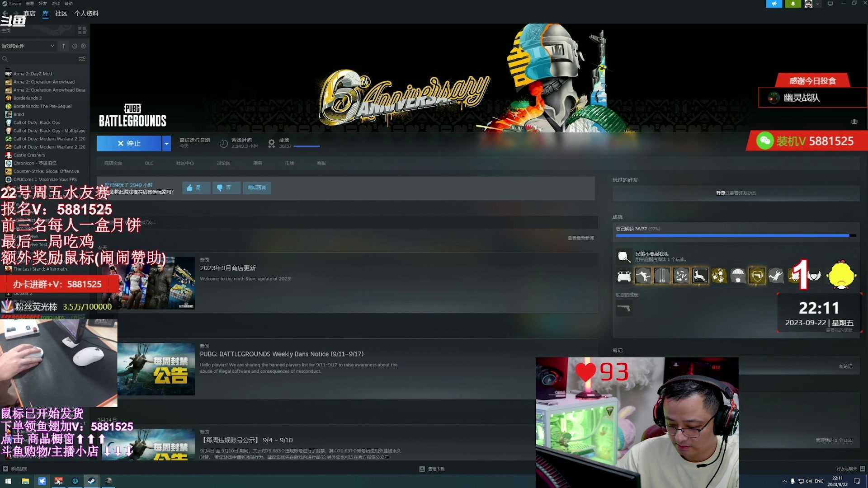This screenshot has height=488, width=868.
Task: Open the 商店页面 (Store Page) link
Action: [113, 163]
